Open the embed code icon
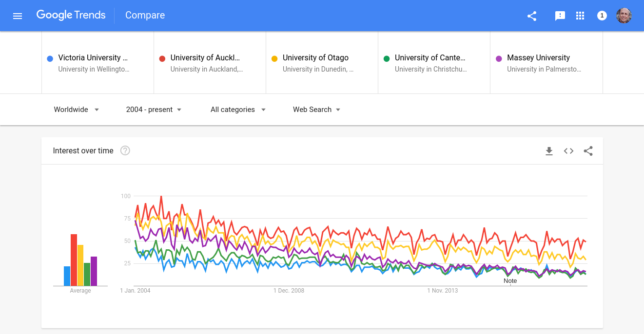 [568, 151]
